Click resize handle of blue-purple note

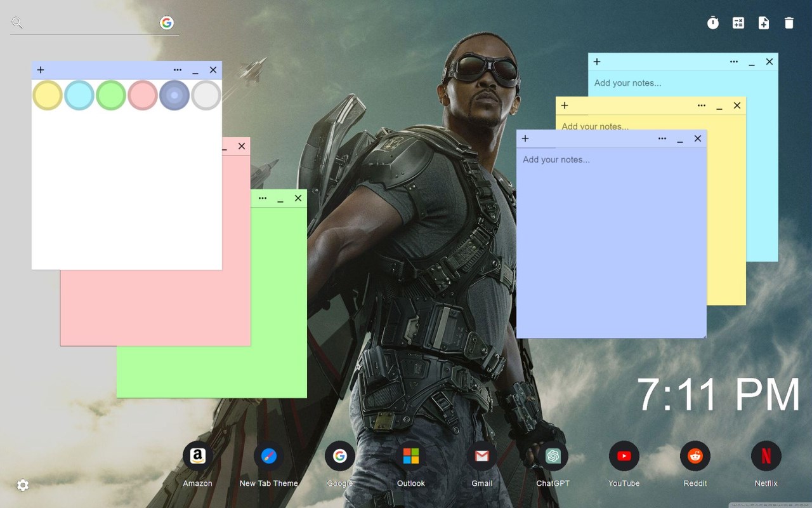click(x=703, y=335)
